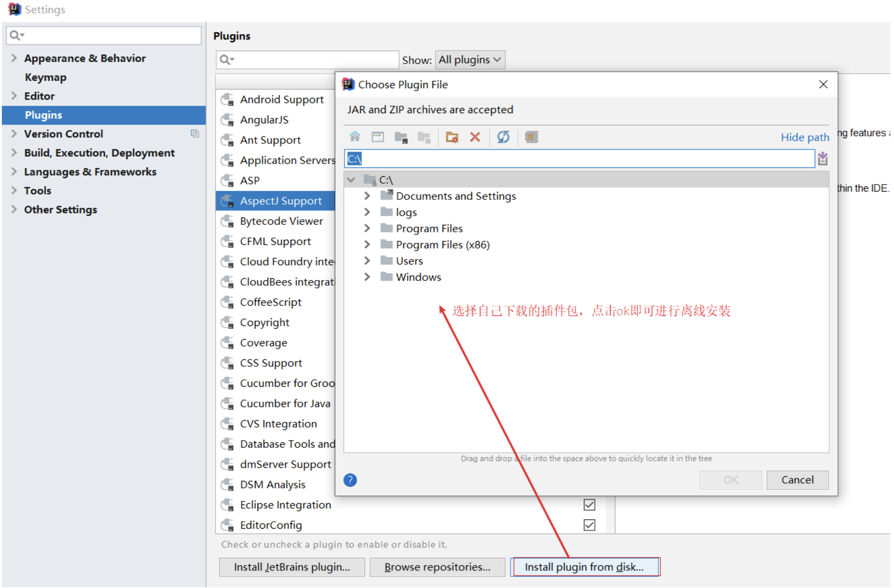
Task: Click the New Folder toolbar icon
Action: (453, 137)
